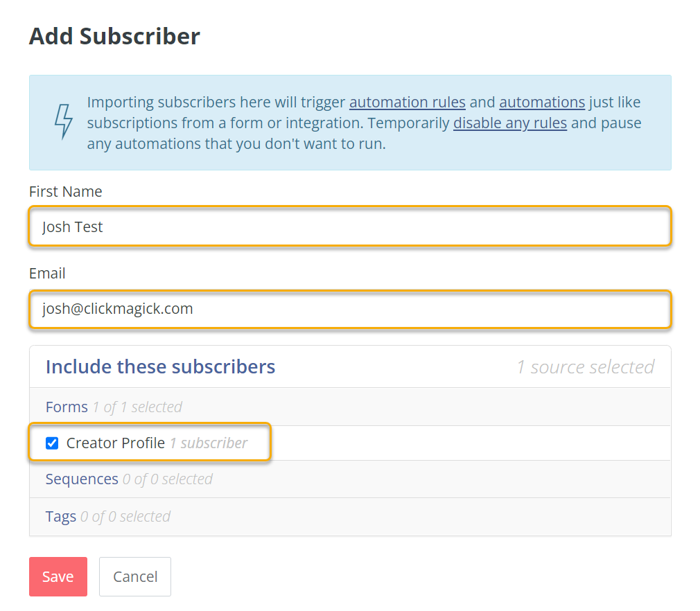Click the "1 source selected" status text

(x=585, y=367)
